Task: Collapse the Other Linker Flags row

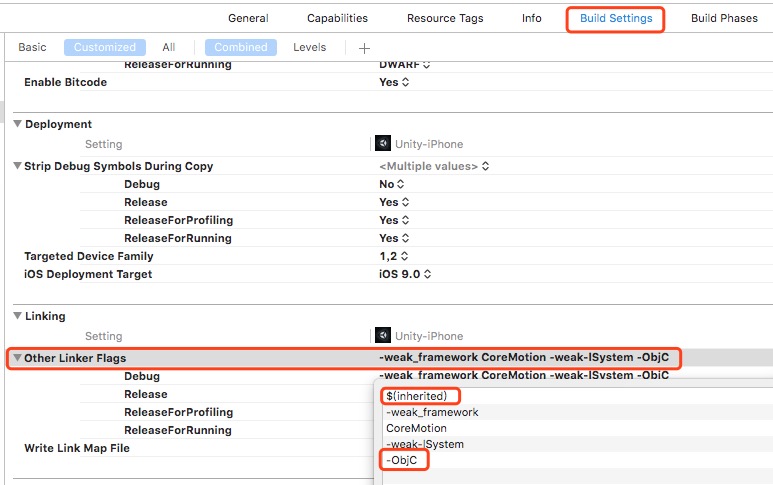Action: click(x=17, y=357)
